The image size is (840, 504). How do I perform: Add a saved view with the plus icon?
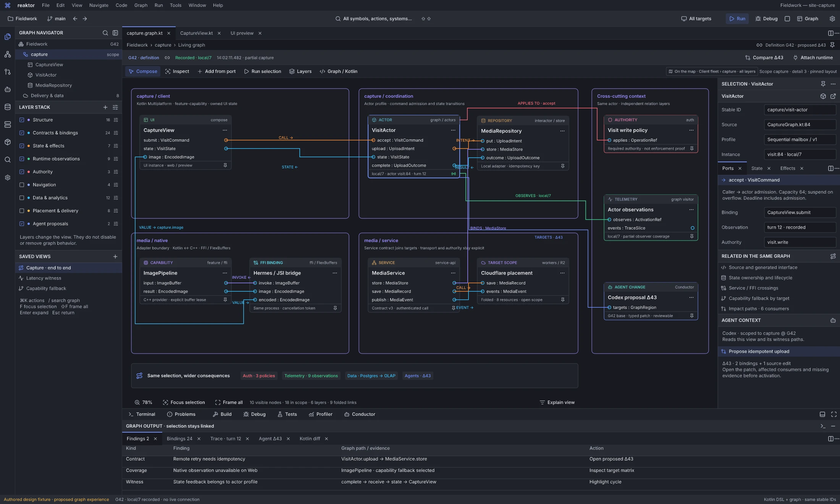point(115,257)
